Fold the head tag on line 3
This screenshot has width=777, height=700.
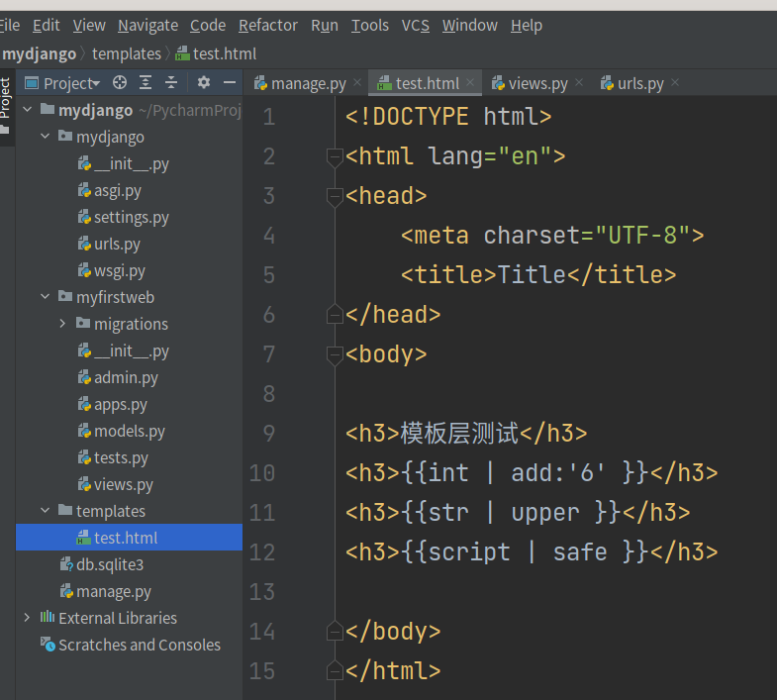pos(335,197)
